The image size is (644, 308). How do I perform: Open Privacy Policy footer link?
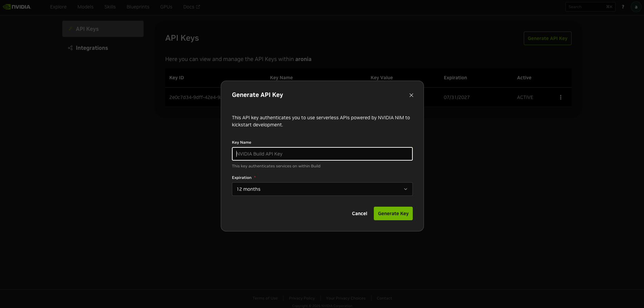pos(302,298)
